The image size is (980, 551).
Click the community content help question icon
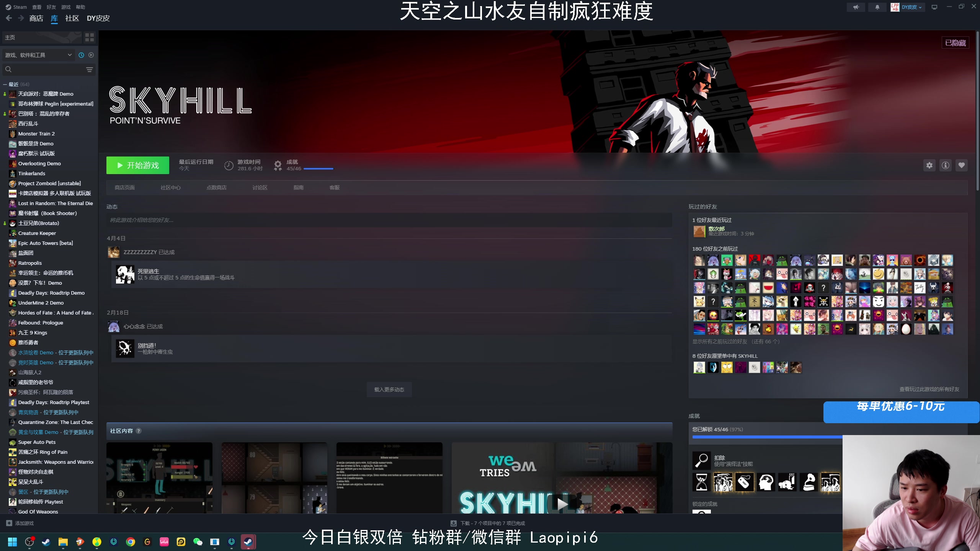tap(139, 431)
